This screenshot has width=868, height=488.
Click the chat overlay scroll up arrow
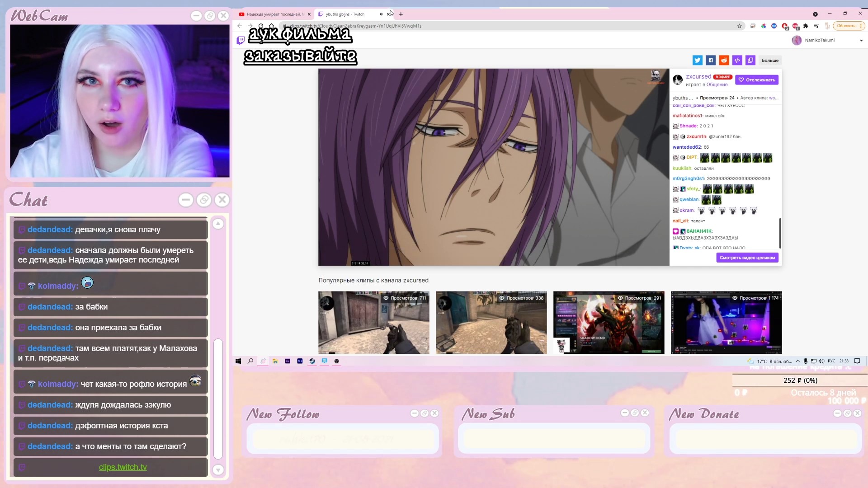click(218, 224)
